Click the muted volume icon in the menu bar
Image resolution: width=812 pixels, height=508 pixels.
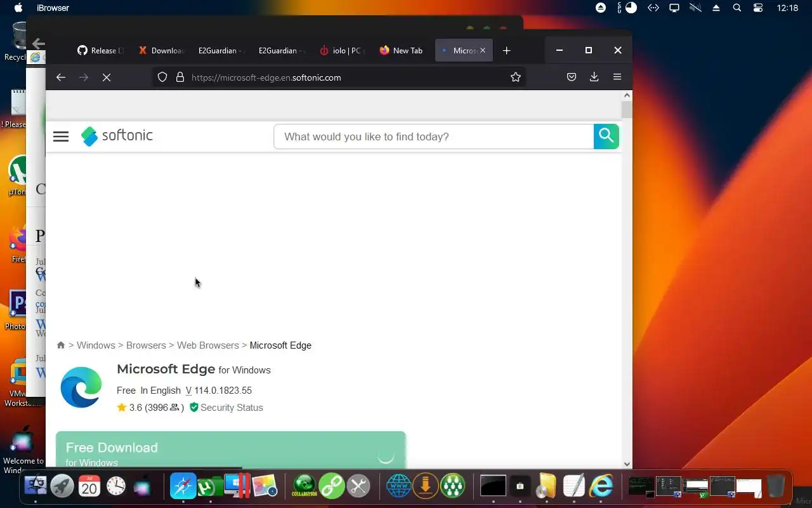pos(695,8)
